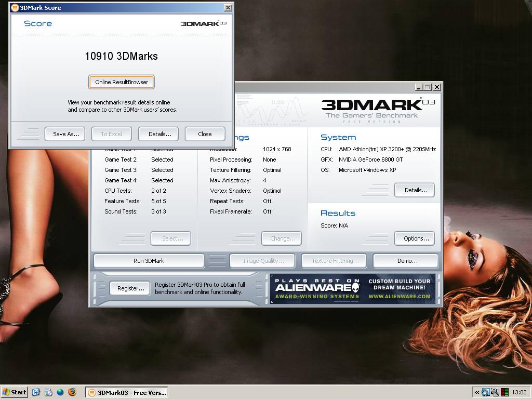Click the Texture Filtering: Optimal setting row
This screenshot has height=399, width=532.
(246, 170)
